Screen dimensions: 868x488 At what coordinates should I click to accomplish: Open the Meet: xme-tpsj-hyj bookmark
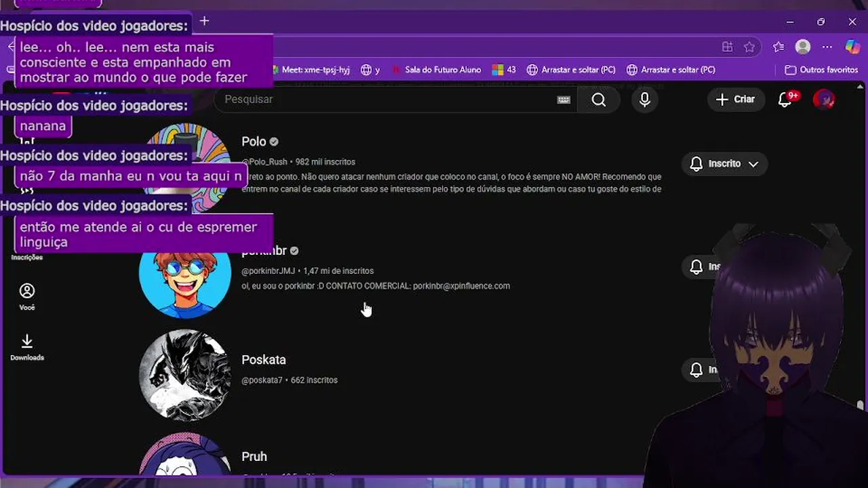pyautogui.click(x=311, y=70)
